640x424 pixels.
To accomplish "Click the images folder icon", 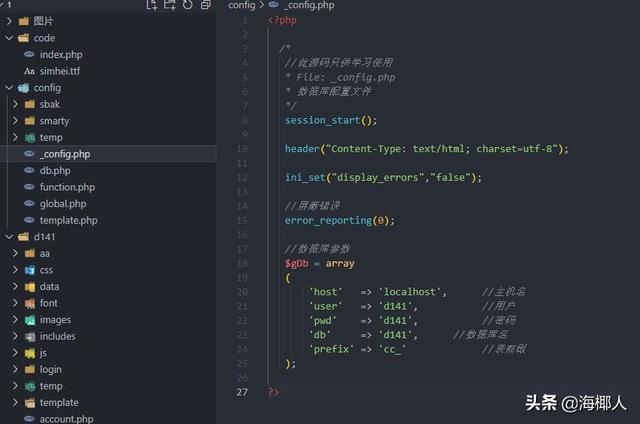I will click(x=30, y=320).
